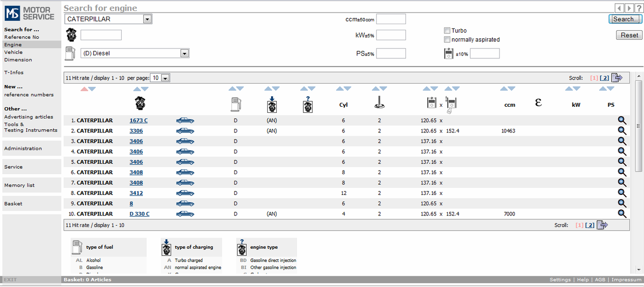Sort descending by kW column

[577, 89]
